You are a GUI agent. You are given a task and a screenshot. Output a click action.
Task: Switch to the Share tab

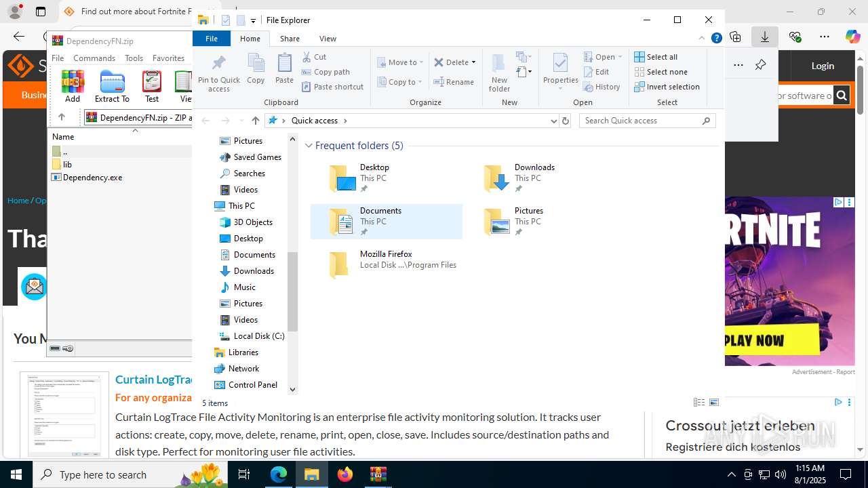pyautogui.click(x=290, y=39)
